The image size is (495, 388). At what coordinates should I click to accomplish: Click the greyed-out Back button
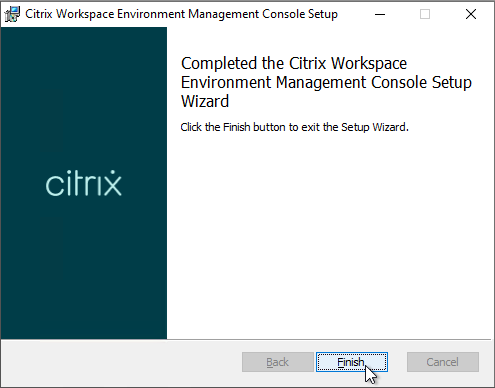(x=278, y=362)
